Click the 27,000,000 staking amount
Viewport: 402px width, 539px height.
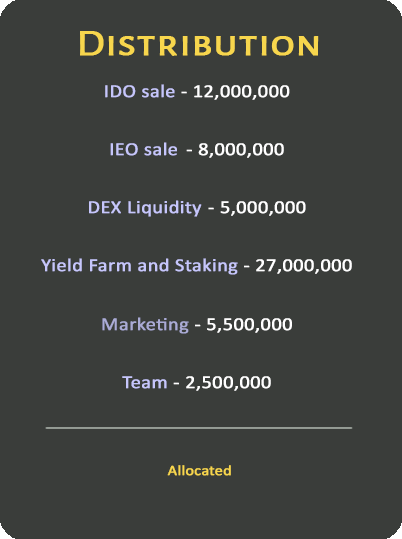(x=304, y=266)
